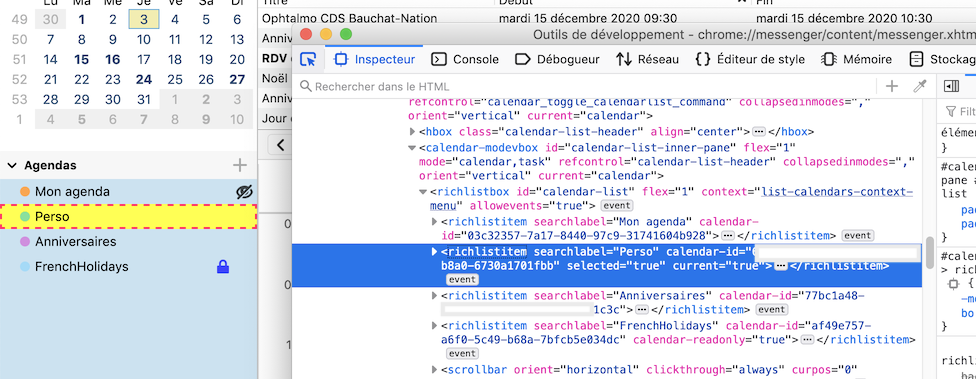Screen dimensions: 976x379
Task: Click the blue color dot of FrenchHolidays
Action: coord(25,266)
